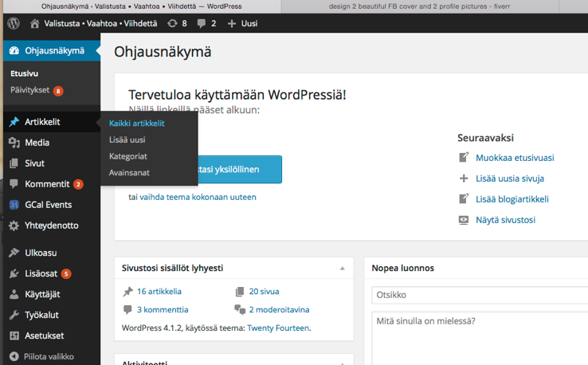Image resolution: width=588 pixels, height=365 pixels.
Task: Click the Sivut pages icon
Action: (x=14, y=163)
